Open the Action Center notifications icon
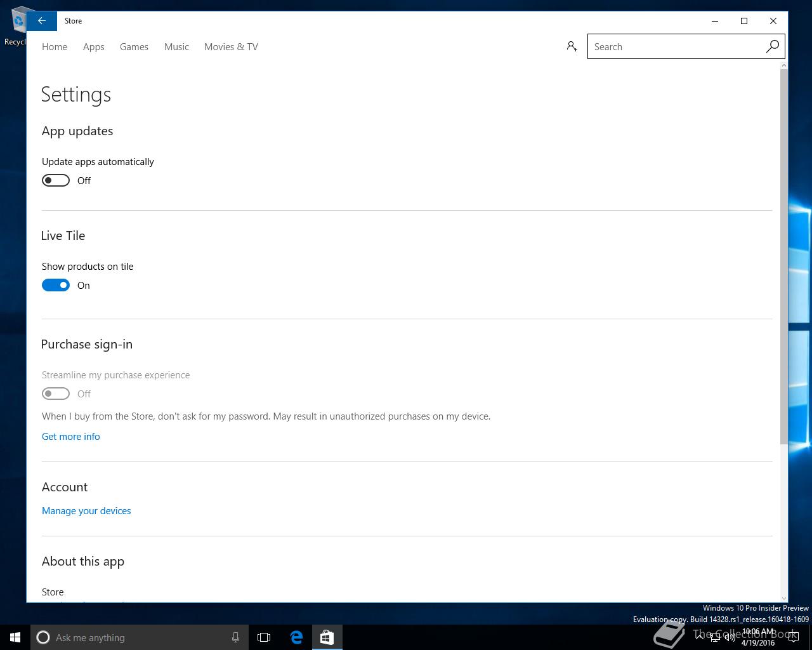Viewport: 812px width, 650px height. click(794, 638)
